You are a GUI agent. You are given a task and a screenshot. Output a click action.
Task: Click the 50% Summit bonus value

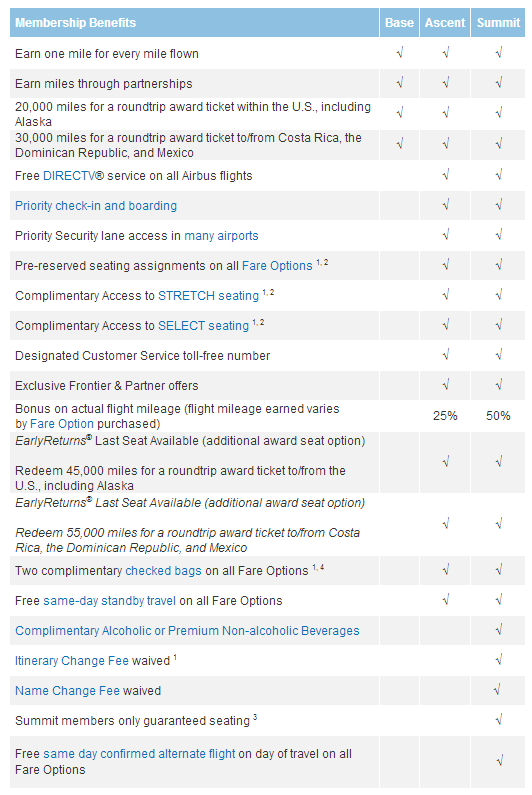(x=498, y=416)
